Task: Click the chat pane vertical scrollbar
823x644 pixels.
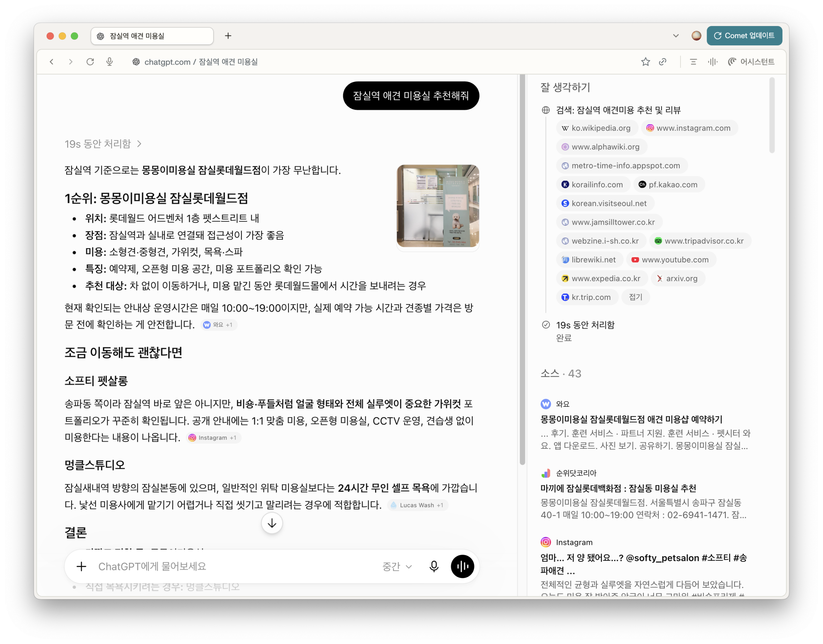Action: pyautogui.click(x=522, y=269)
